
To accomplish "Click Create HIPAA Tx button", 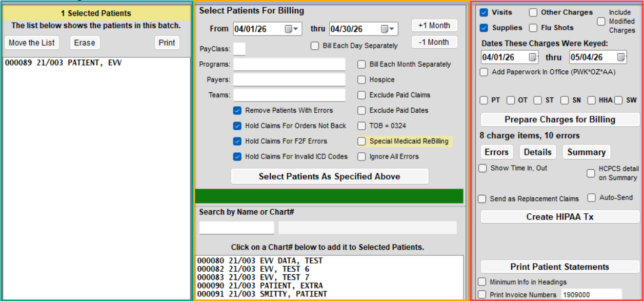I will point(560,217).
